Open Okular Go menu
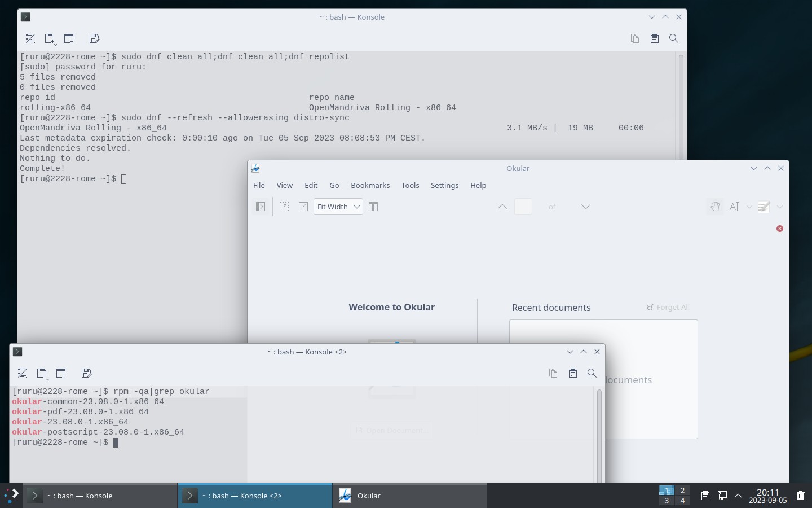Image resolution: width=812 pixels, height=508 pixels. pyautogui.click(x=334, y=185)
